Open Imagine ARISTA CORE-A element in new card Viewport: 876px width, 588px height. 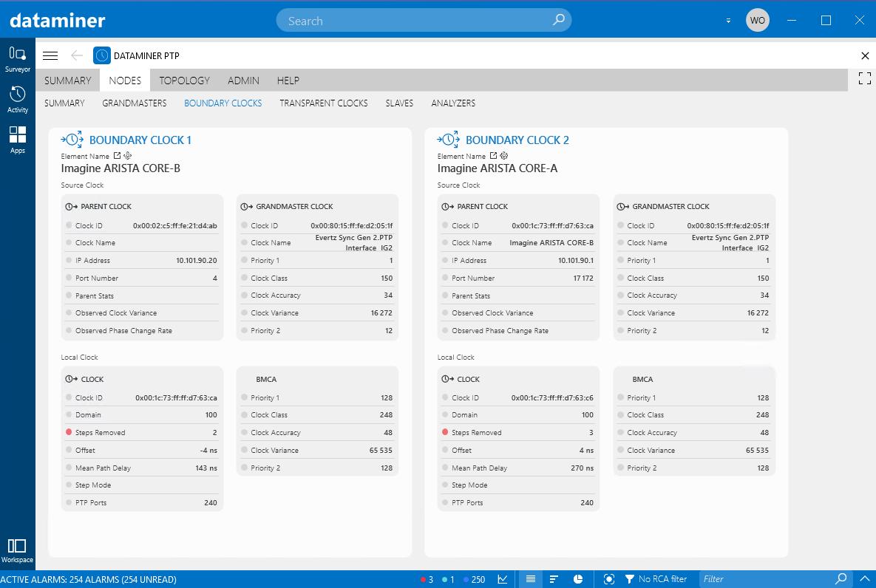click(x=493, y=156)
